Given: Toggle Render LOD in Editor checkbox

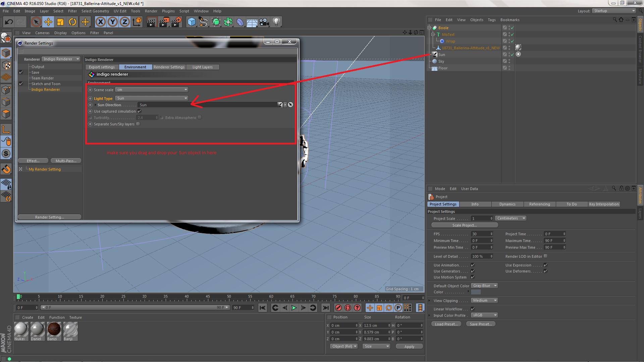Looking at the screenshot, I should point(545,256).
